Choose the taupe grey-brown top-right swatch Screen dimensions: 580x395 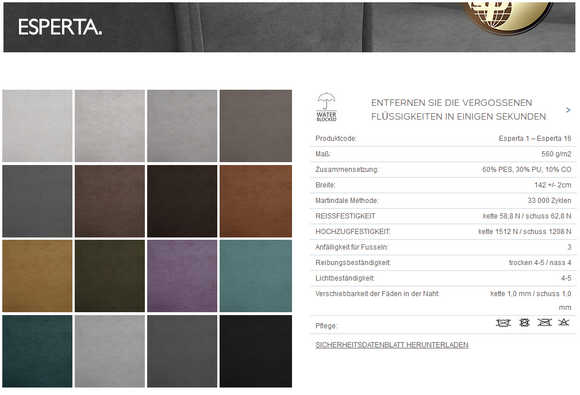256,126
